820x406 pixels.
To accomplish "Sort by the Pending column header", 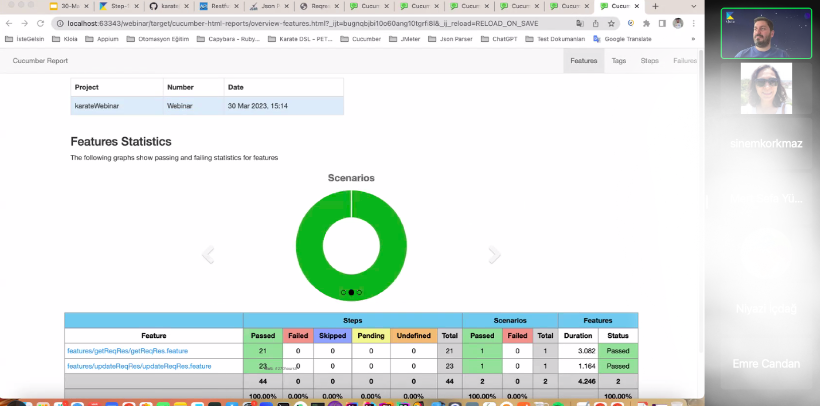I will pyautogui.click(x=371, y=336).
